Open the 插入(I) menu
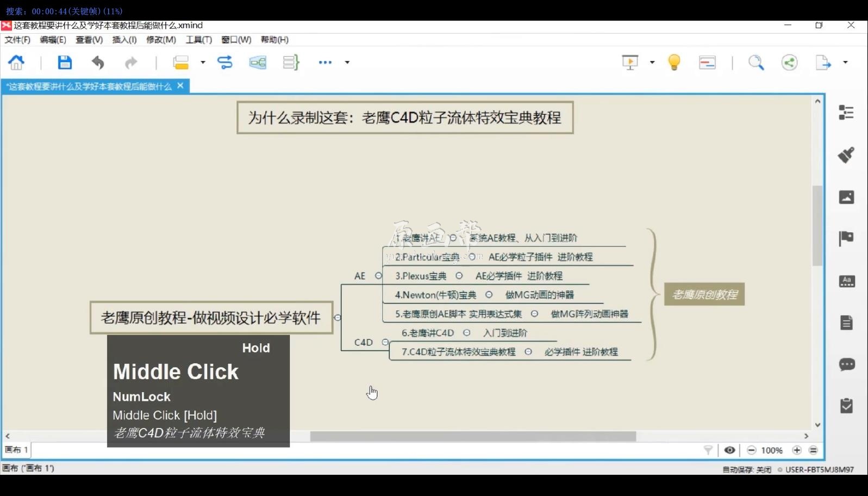 pos(124,40)
